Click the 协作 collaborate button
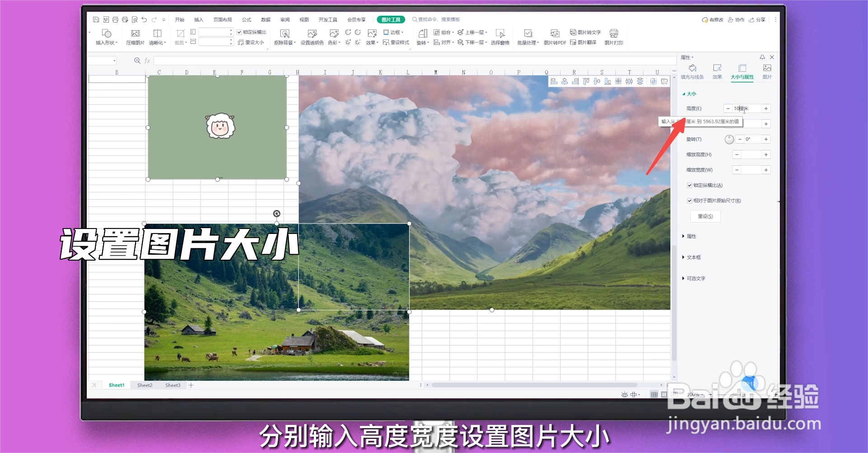Screen dimensions: 868x453 click(x=736, y=19)
